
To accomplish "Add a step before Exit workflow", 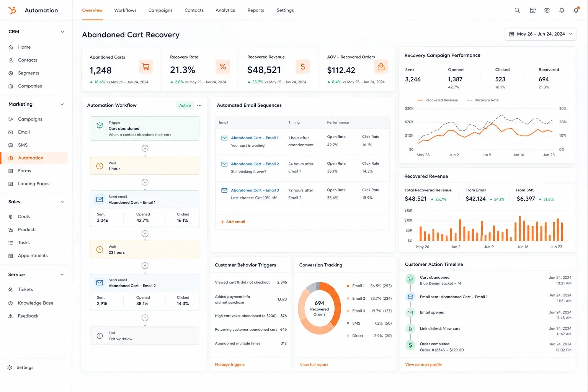I will coord(145,318).
